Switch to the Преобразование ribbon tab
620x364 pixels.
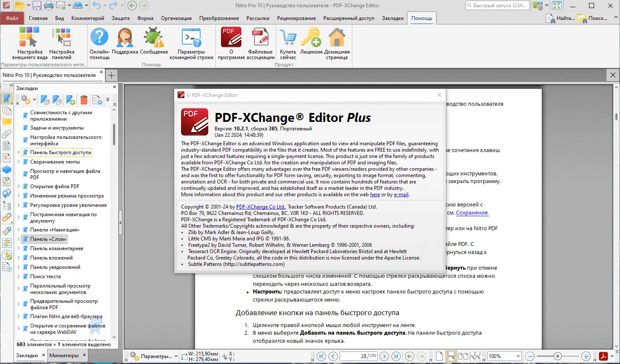click(x=219, y=18)
